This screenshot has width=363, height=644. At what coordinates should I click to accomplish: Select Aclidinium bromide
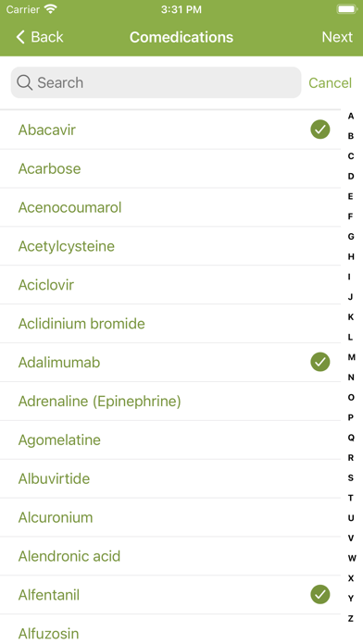[170, 324]
